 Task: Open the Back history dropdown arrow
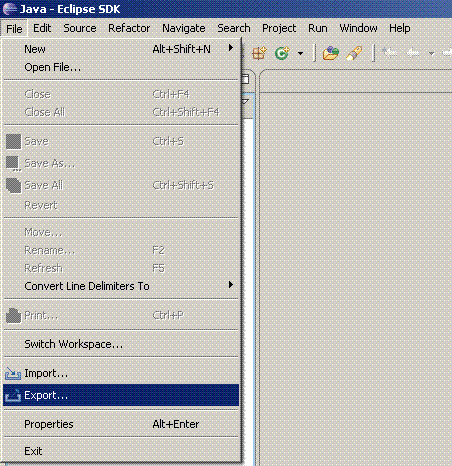(431, 53)
